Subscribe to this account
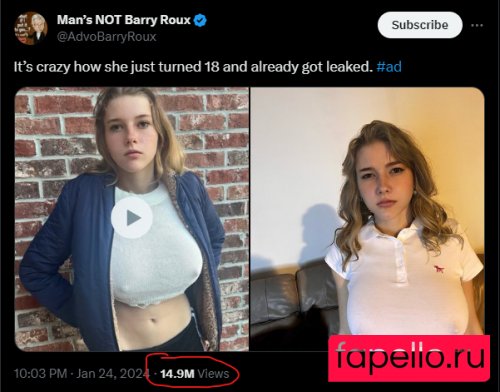Viewport: 500px width, 392px height. click(x=420, y=25)
